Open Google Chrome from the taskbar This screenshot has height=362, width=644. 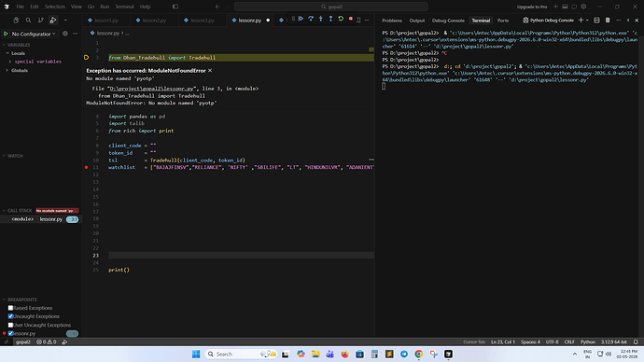(418, 354)
